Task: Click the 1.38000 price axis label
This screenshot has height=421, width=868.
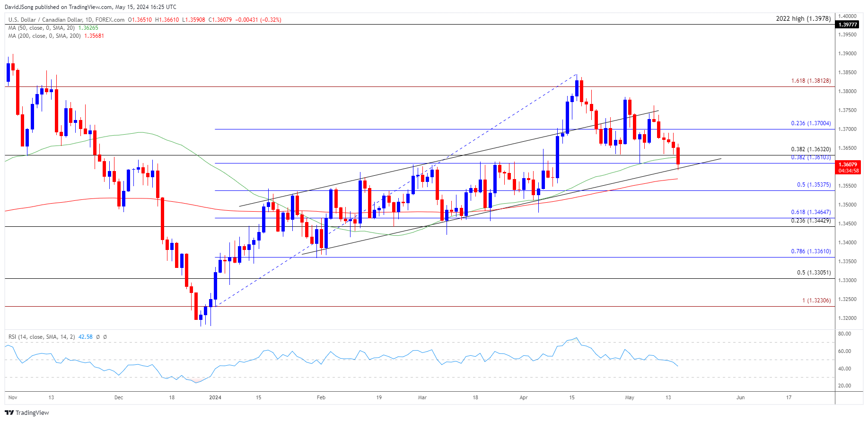Action: click(847, 92)
